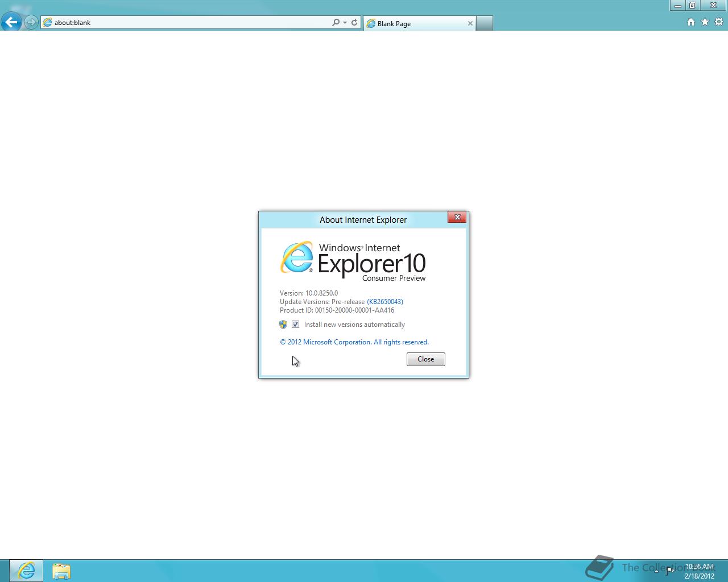Click the Update Versions: Pre-release text

pyautogui.click(x=322, y=302)
